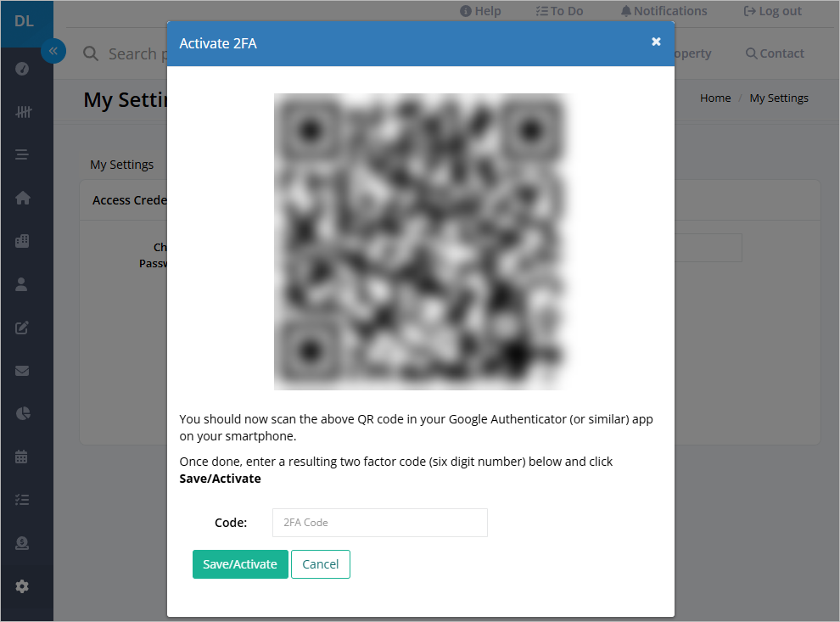Open the calendar icon in the sidebar

(x=22, y=457)
